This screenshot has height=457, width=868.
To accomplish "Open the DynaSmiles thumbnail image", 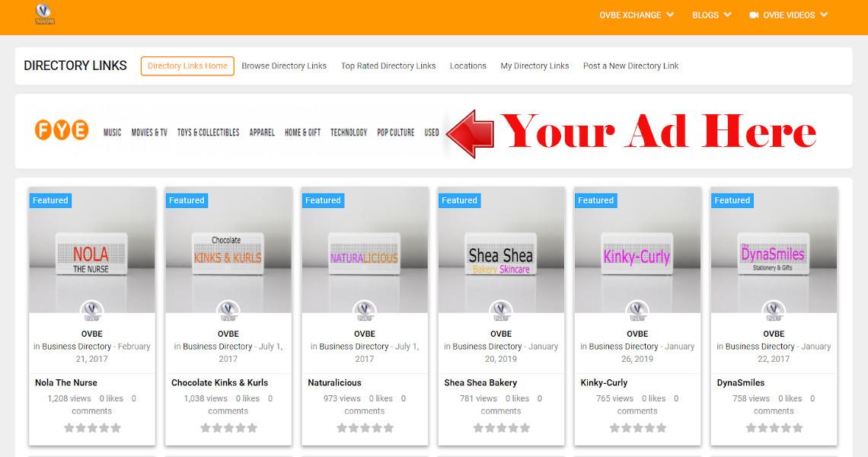I will pos(774,251).
